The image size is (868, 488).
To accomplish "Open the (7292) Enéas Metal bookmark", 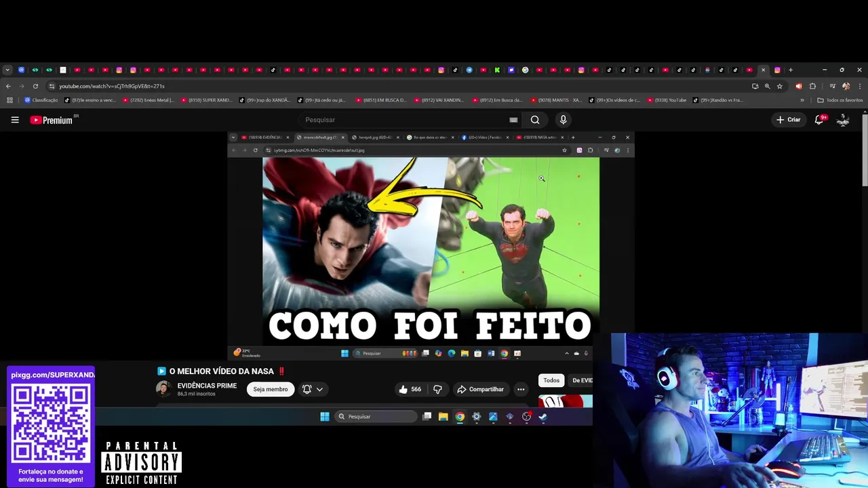I will point(149,100).
